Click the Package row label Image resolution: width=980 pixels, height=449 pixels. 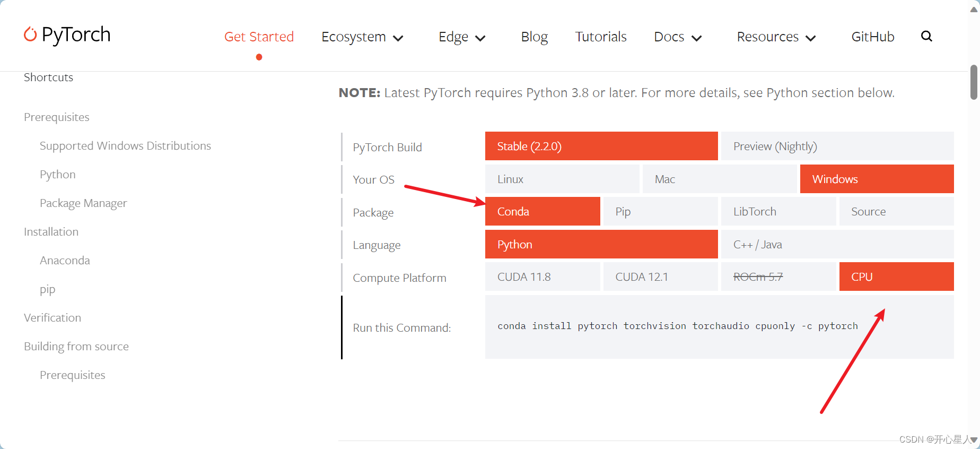373,212
